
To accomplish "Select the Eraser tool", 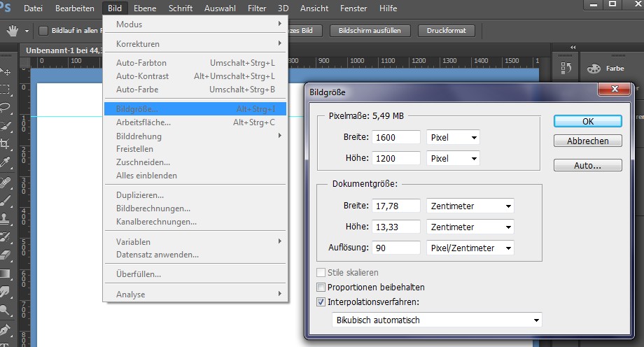I will pyautogui.click(x=5, y=255).
